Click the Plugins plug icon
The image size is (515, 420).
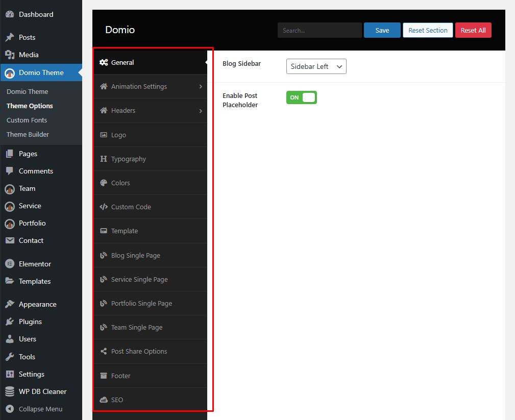point(10,322)
